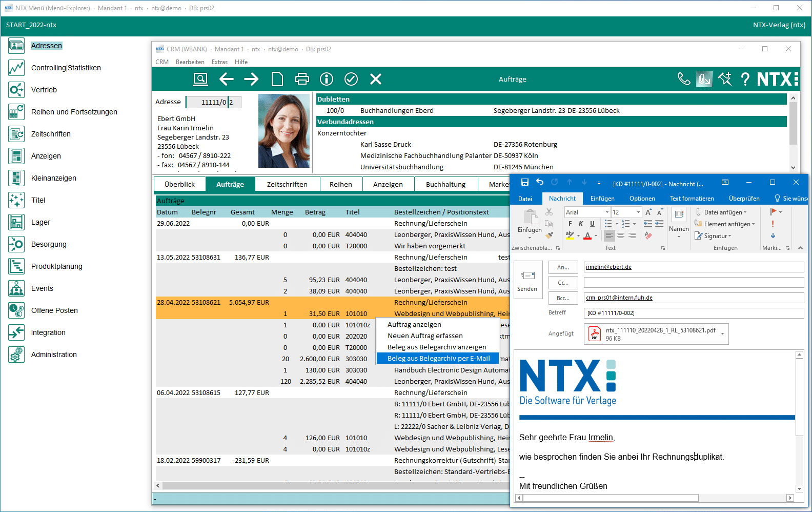Viewport: 812px width, 512px height.
Task: Click the Bcc... button
Action: (563, 298)
